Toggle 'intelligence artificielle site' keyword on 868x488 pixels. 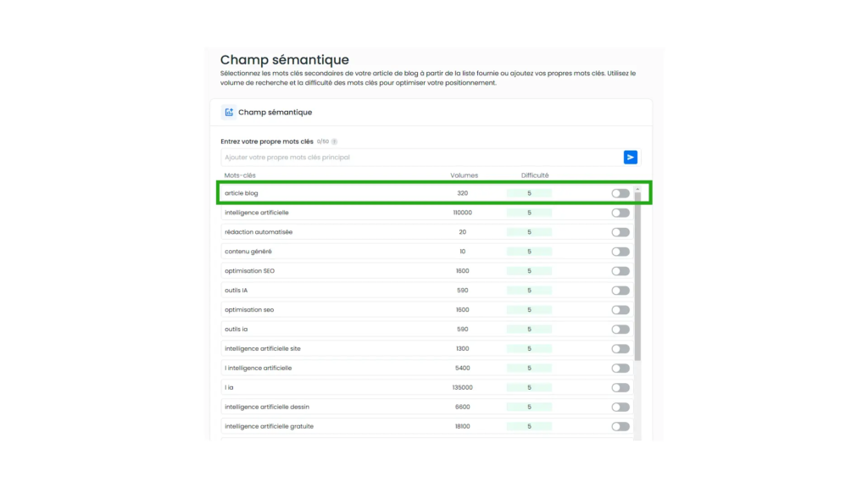[620, 348]
